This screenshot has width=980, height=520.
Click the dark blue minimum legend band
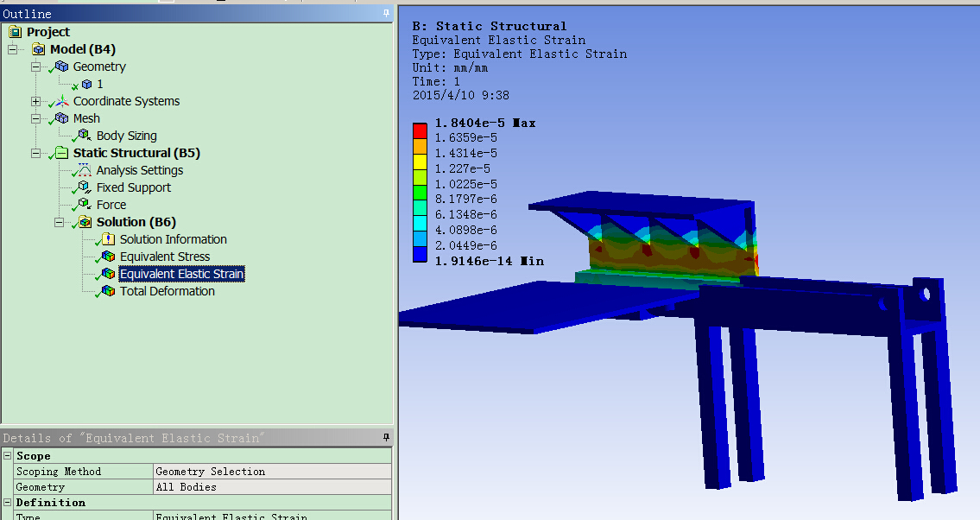[x=420, y=254]
